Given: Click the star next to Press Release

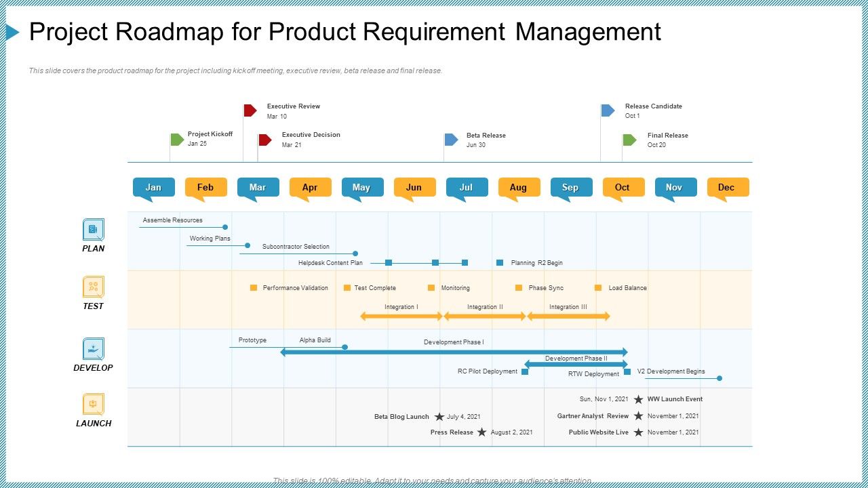Looking at the screenshot, I should 481,432.
